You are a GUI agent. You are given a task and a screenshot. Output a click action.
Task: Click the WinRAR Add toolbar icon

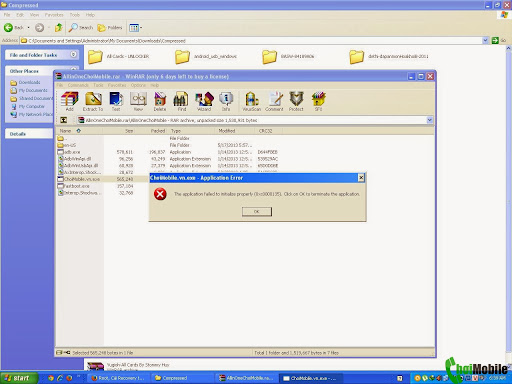pyautogui.click(x=69, y=101)
